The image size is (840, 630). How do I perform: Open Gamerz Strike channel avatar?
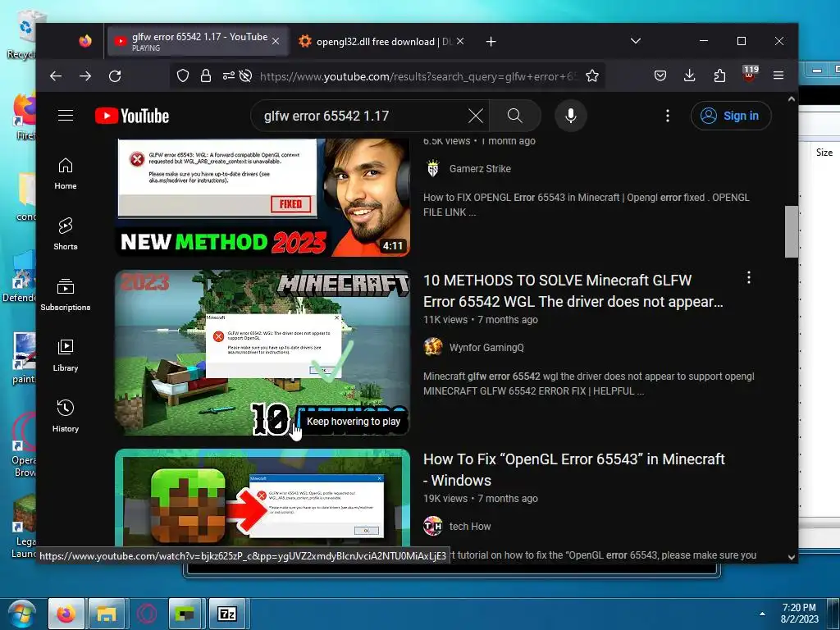(x=433, y=169)
